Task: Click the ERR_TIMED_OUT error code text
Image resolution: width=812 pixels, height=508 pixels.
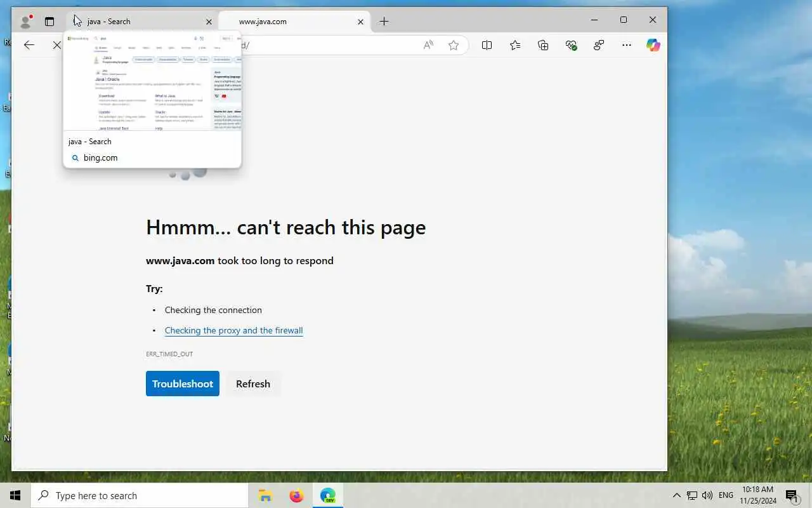Action: (169, 354)
